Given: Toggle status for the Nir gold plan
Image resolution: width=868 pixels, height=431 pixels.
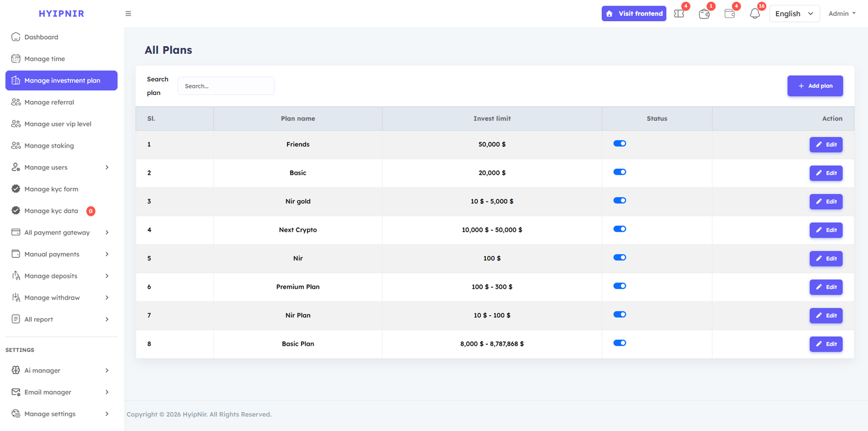Looking at the screenshot, I should [x=620, y=201].
